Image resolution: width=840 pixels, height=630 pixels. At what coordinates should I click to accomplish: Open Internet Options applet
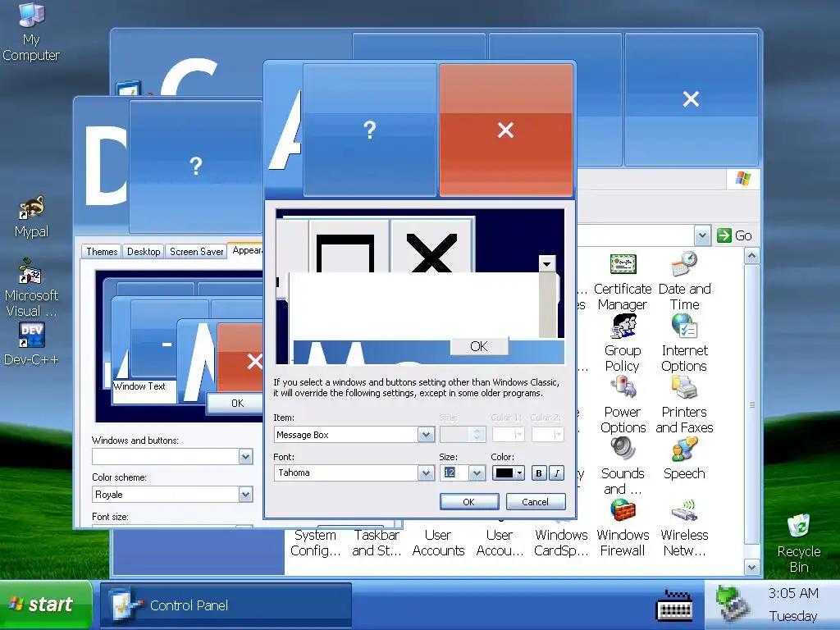coord(684,344)
